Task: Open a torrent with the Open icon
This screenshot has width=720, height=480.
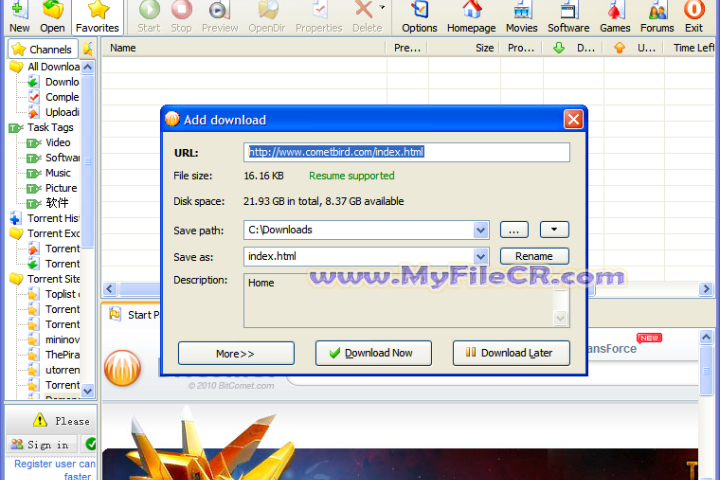Action: pyautogui.click(x=52, y=17)
